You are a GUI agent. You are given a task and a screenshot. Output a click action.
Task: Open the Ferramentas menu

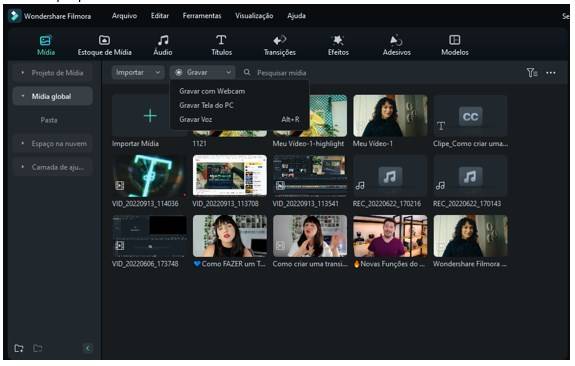tap(202, 16)
